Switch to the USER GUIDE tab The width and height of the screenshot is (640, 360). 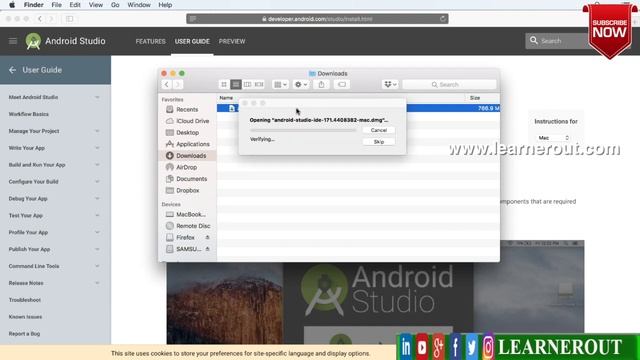[192, 41]
